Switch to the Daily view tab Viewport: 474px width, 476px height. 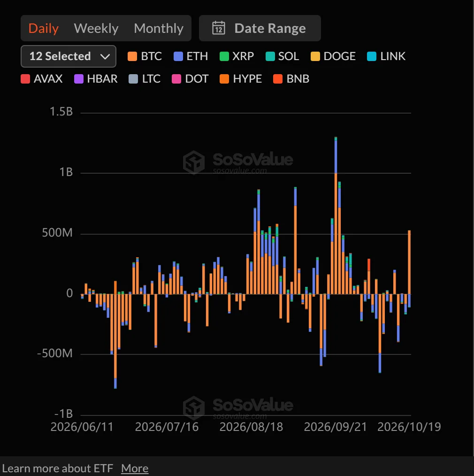[43, 28]
